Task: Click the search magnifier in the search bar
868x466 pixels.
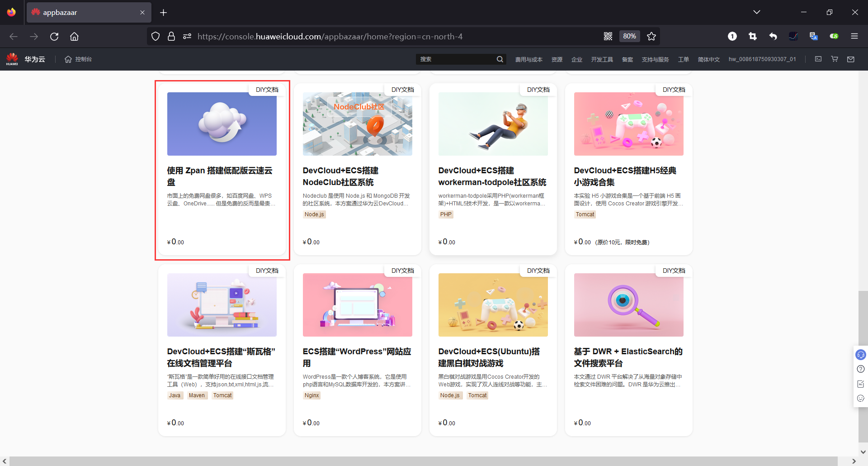Action: [x=500, y=59]
